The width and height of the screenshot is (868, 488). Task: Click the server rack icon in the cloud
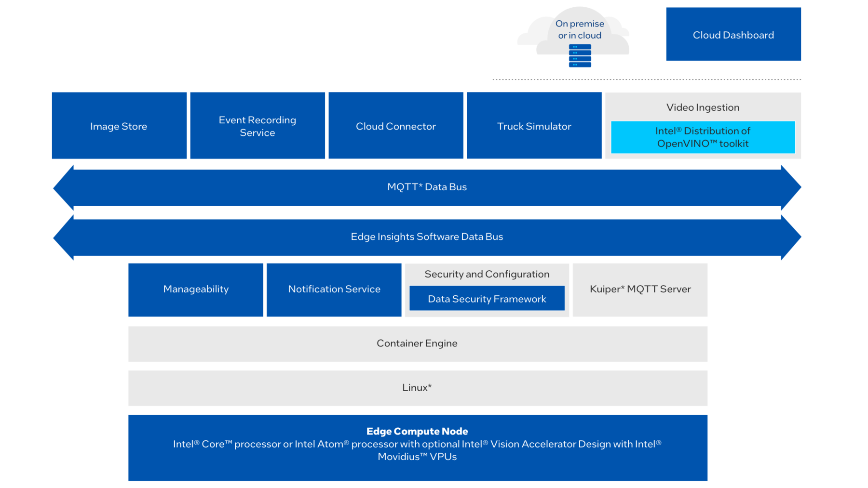[x=580, y=55]
